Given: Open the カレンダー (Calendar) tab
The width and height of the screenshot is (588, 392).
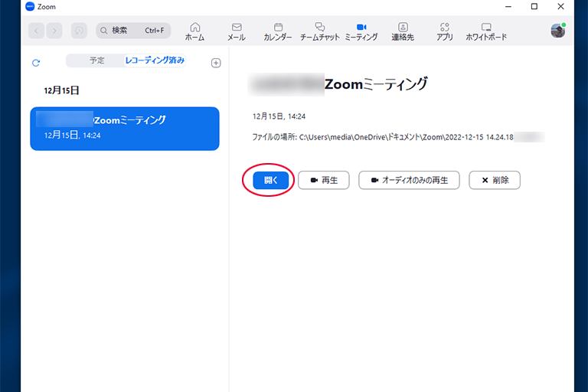Looking at the screenshot, I should tap(278, 31).
